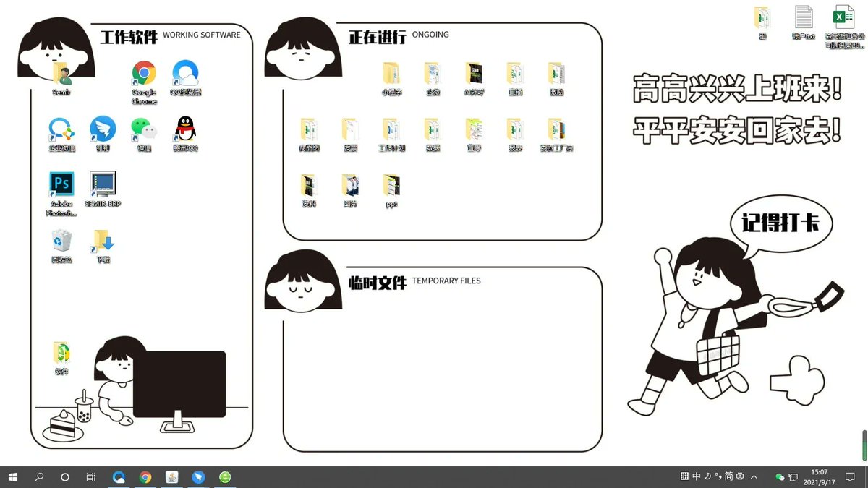
Task: Toggle IME 中 Chinese/English mode indicator
Action: [x=696, y=477]
